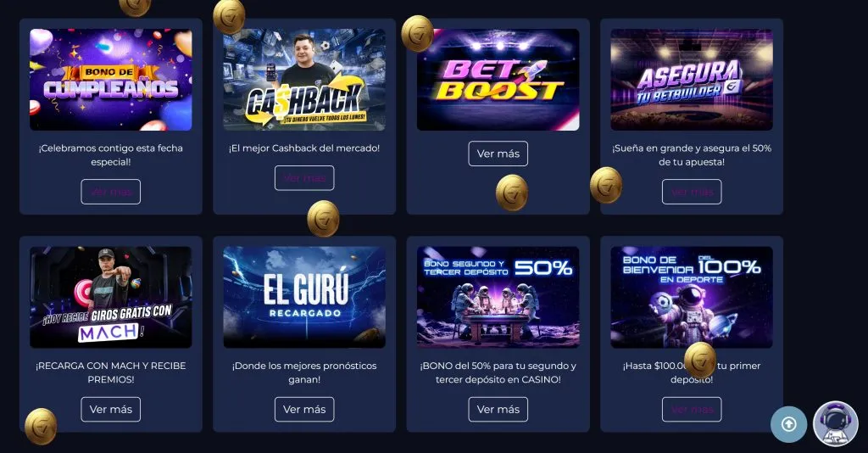
Task: Click the gold coin below the MACH card button
Action: point(41,426)
